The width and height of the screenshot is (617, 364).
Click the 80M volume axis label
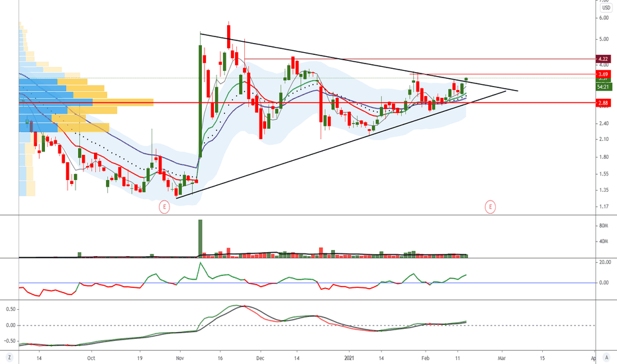(604, 226)
